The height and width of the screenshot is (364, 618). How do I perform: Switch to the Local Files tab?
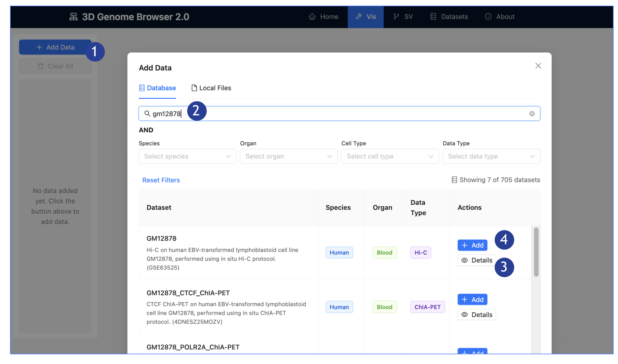211,88
